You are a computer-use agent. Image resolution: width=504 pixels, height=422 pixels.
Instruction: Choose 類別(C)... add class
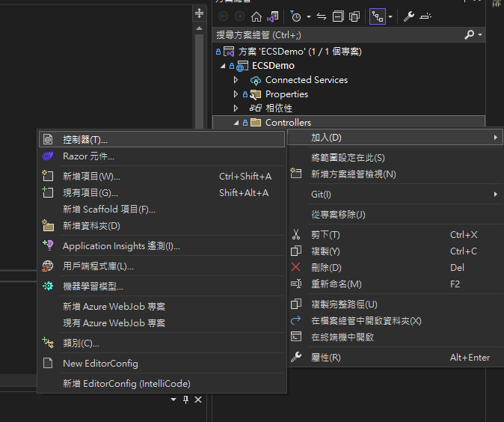[x=162, y=343]
